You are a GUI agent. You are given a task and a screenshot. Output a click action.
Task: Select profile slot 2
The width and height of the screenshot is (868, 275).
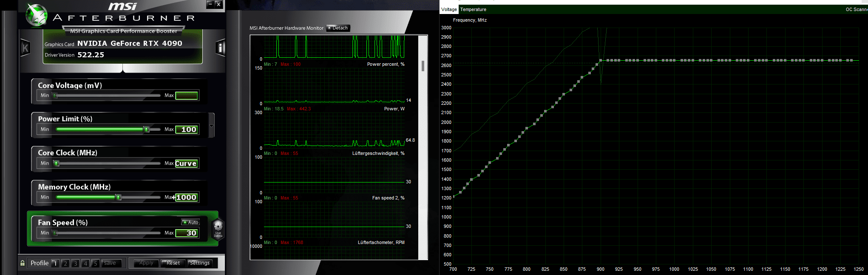65,264
